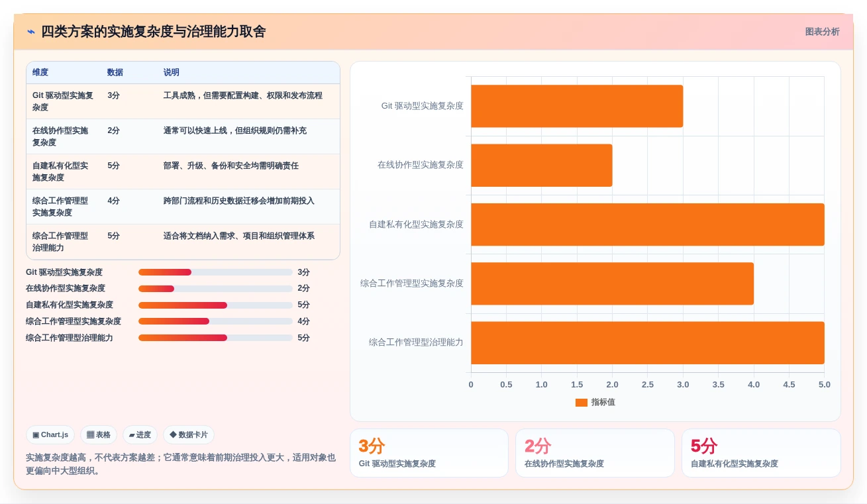Click the description 跨部门流程和历史数据迁移会增加前期投入
The width and height of the screenshot is (867, 504).
click(x=239, y=201)
